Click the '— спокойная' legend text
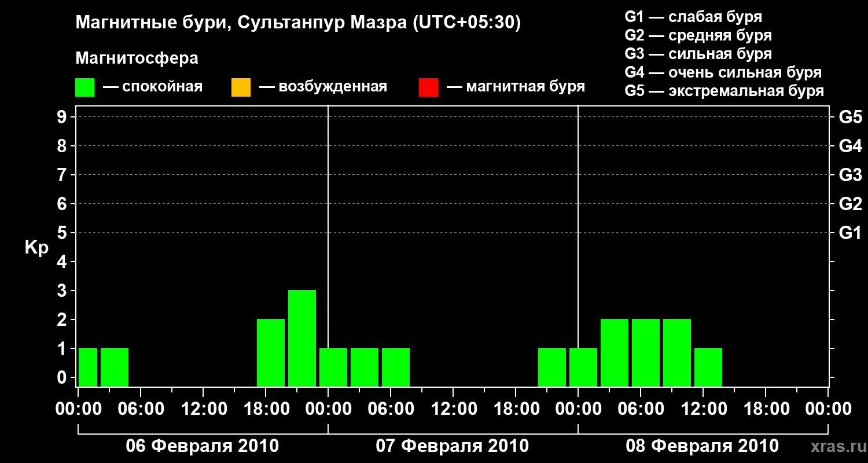The width and height of the screenshot is (868, 463). coord(153,87)
